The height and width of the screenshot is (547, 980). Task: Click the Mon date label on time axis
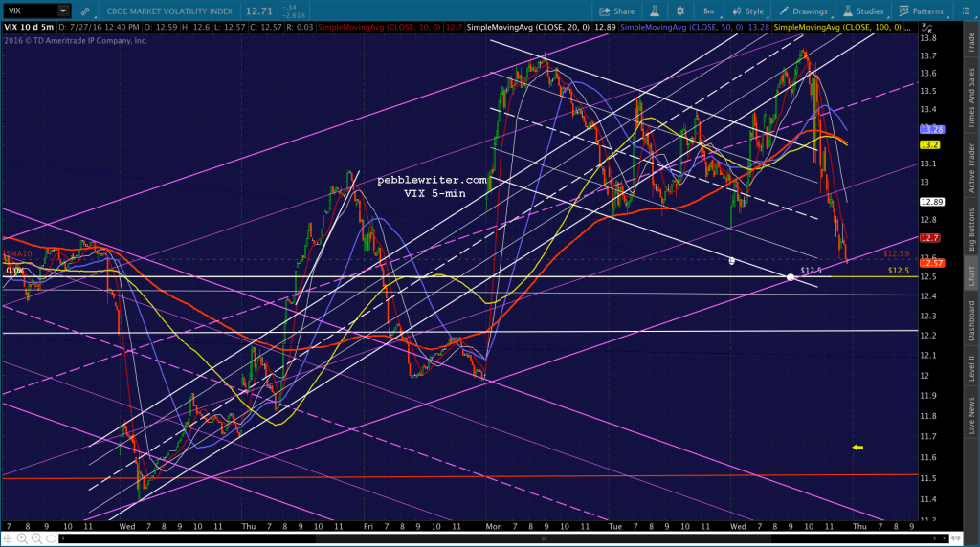[494, 526]
